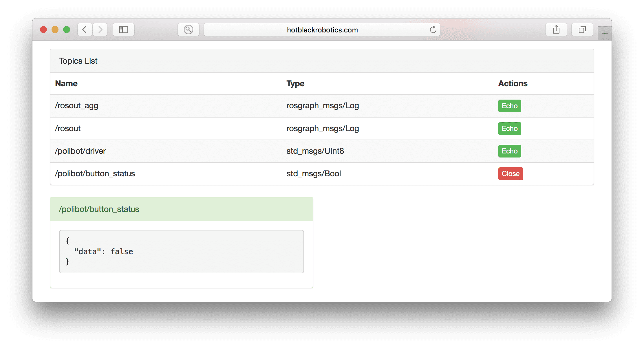This screenshot has width=644, height=348.
Task: Go forward with Safari's forward arrow
Action: pyautogui.click(x=100, y=30)
